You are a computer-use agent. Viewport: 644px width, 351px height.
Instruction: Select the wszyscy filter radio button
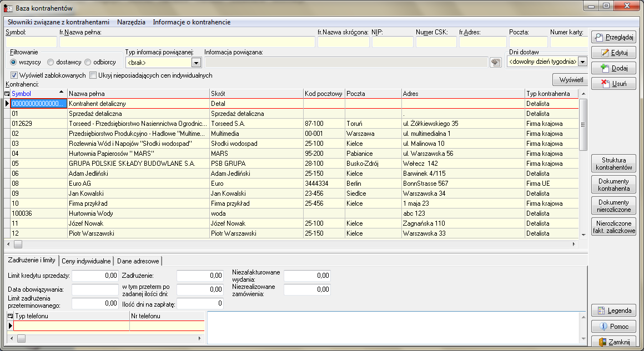[x=13, y=62]
